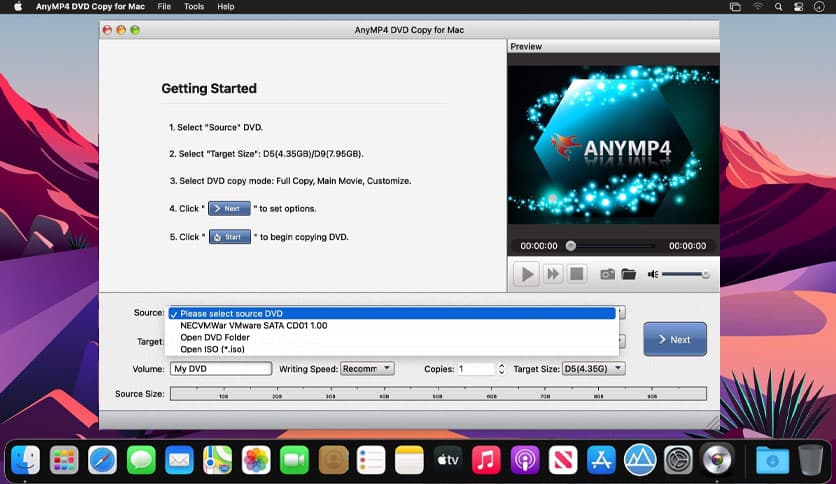This screenshot has height=484, width=836.
Task: Open Downloads folder in dock
Action: pyautogui.click(x=772, y=459)
